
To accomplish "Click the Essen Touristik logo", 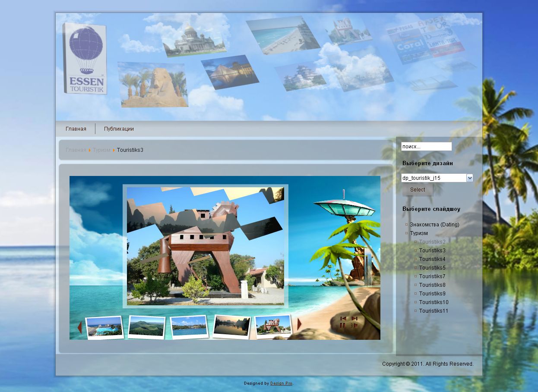I will (x=85, y=58).
